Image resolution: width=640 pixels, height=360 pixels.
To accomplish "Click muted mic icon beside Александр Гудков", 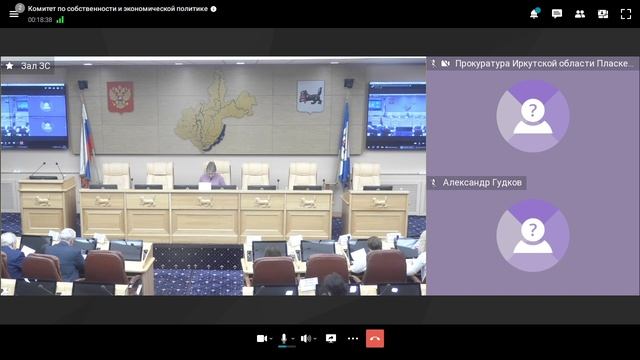I will pos(433,182).
